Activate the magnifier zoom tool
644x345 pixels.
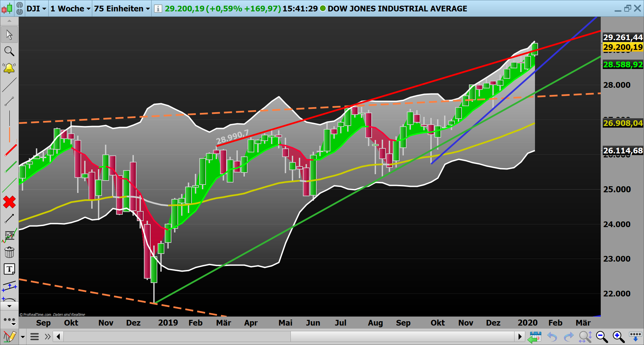pos(9,51)
